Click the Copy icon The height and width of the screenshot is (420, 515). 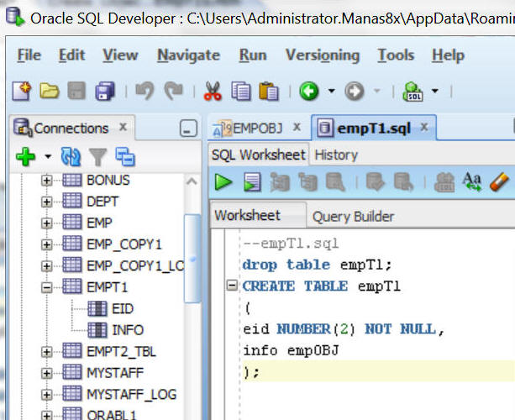click(x=241, y=91)
